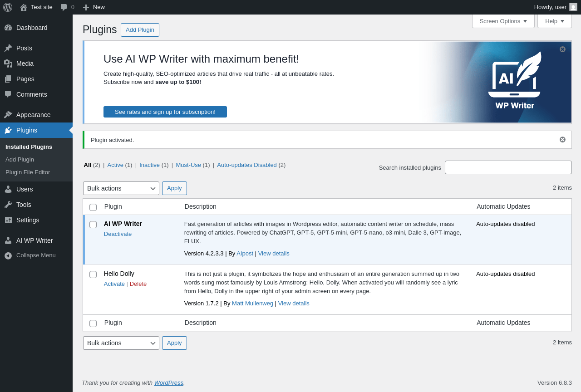The width and height of the screenshot is (581, 392).
Task: Open Installed Plugins submenu item
Action: 29,147
